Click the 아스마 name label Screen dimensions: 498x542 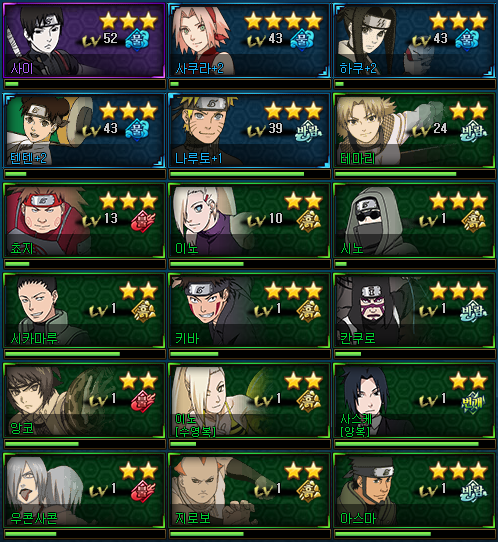coord(358,518)
